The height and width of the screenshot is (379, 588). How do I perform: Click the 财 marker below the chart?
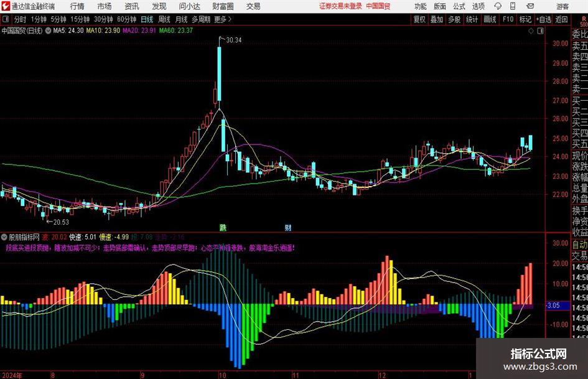[288, 227]
